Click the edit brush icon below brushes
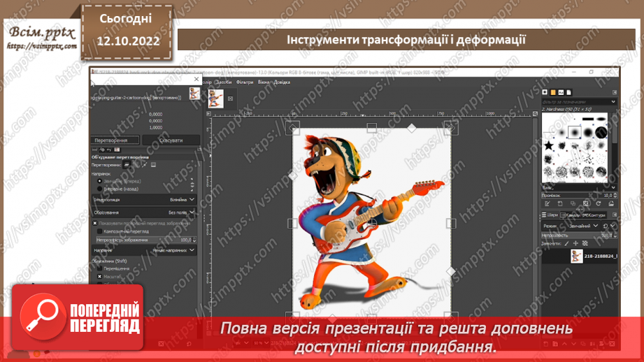644x362 pixels. pyautogui.click(x=548, y=203)
